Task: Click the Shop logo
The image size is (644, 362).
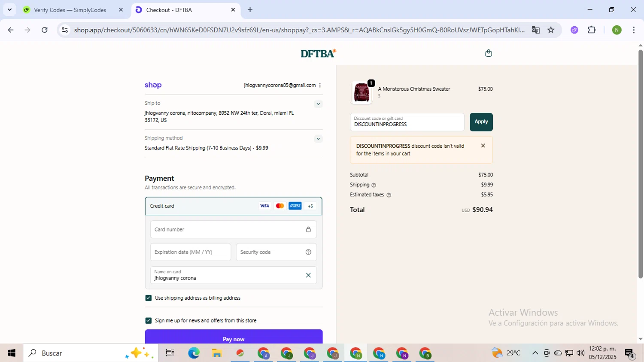Action: coord(153,85)
